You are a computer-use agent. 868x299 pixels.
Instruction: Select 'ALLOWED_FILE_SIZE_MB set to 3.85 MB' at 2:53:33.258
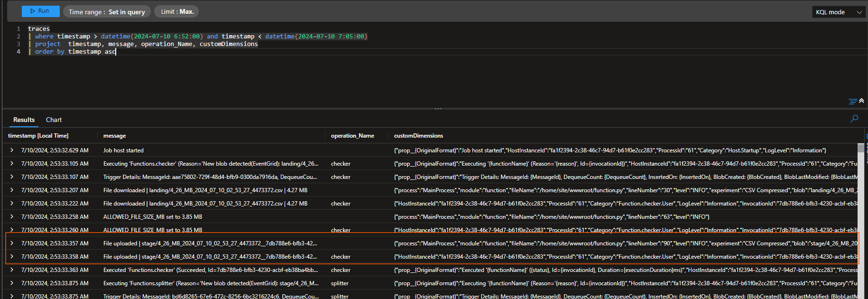tap(153, 216)
